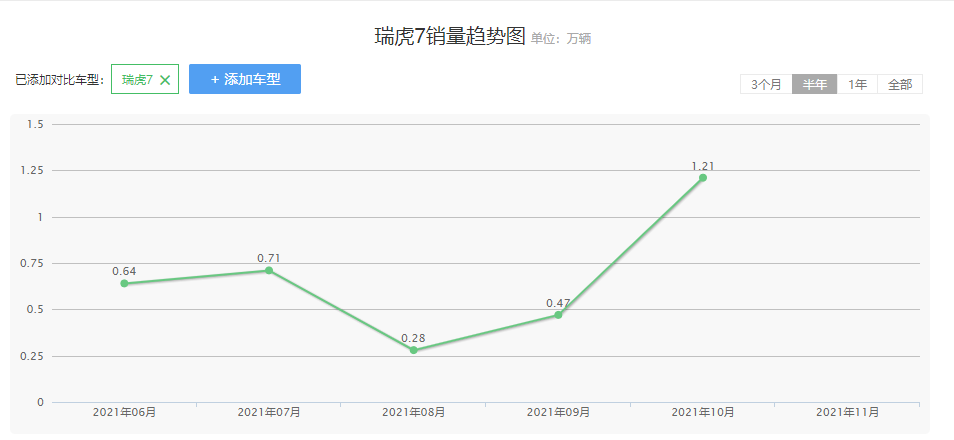Click the 1.21 value label above October
Image resolution: width=954 pixels, height=440 pixels.
pyautogui.click(x=703, y=166)
